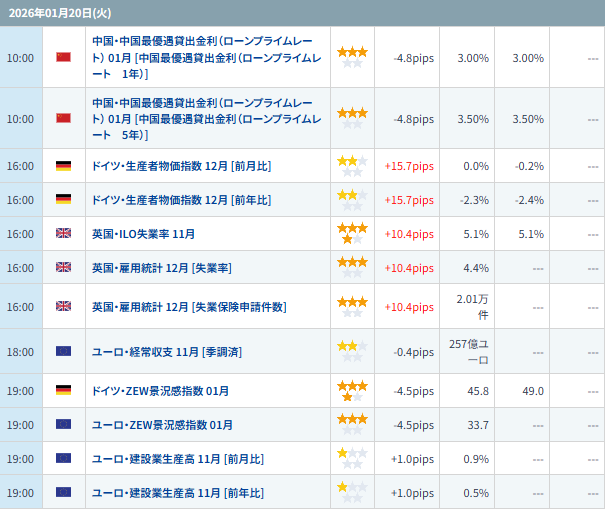This screenshot has width=609, height=513.
Task: Click star rating for 英国・ILO失業率 11月
Action: (x=351, y=234)
